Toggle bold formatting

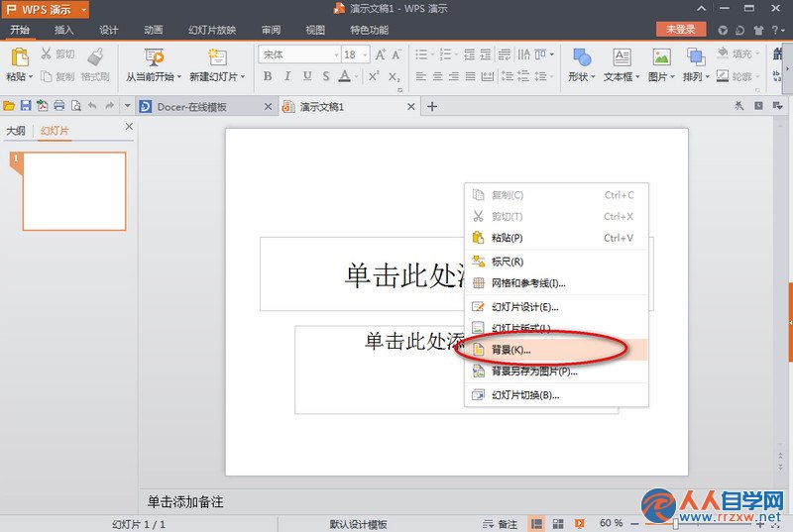click(x=268, y=76)
